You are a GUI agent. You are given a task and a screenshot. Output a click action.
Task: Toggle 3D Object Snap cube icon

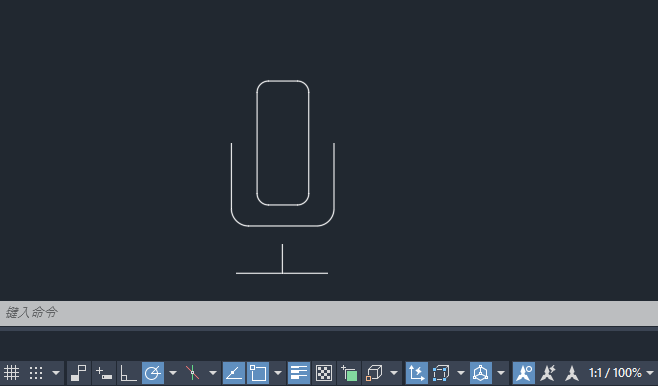374,373
